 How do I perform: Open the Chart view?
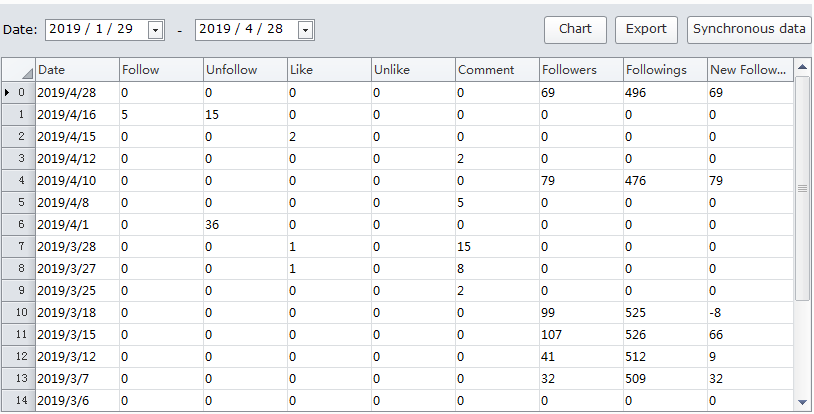coord(575,30)
